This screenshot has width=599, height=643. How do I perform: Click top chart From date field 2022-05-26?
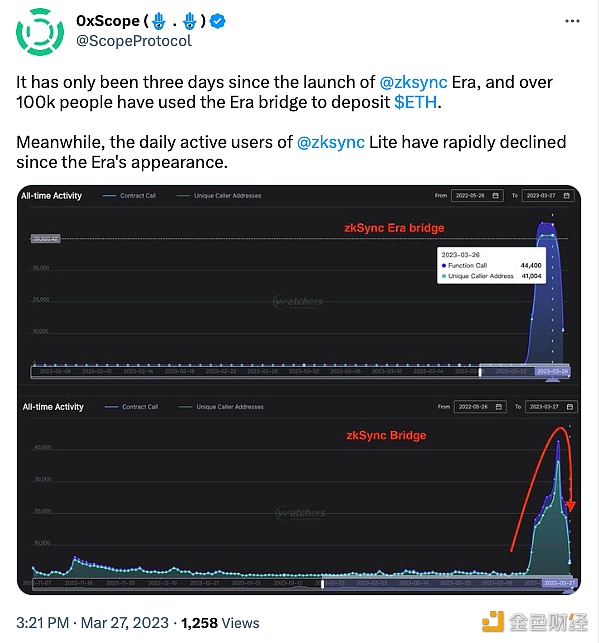tap(477, 196)
